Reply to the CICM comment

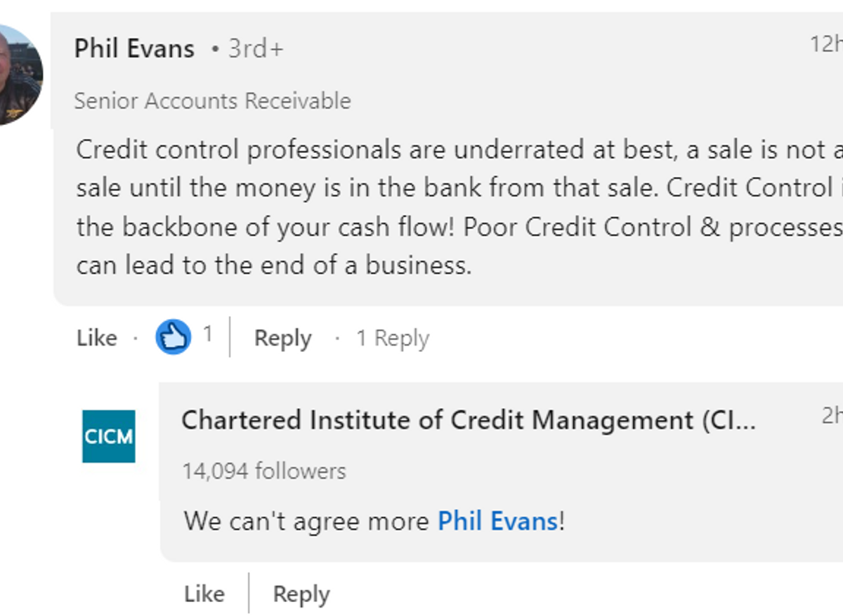301,594
